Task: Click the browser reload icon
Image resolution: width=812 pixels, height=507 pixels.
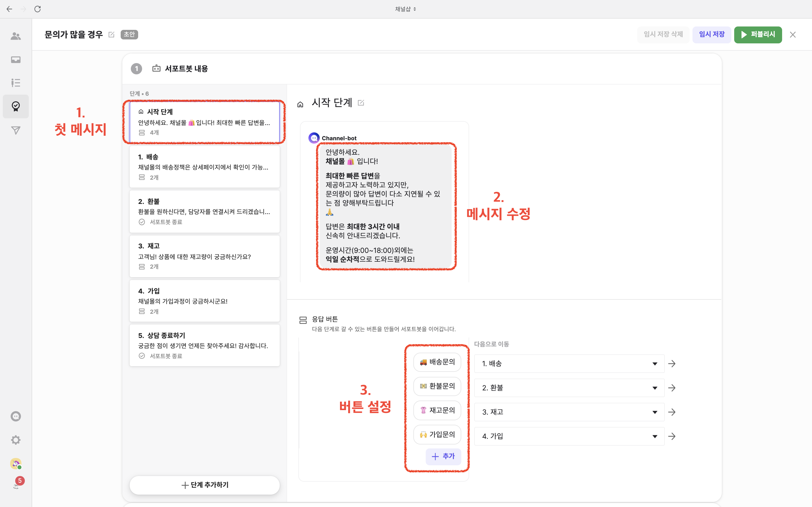Action: coord(37,9)
